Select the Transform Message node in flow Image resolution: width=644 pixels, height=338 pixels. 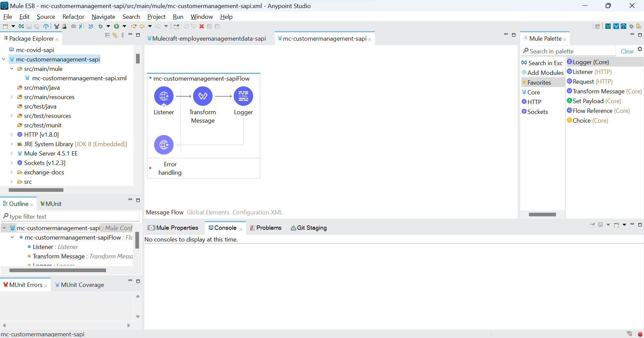[x=202, y=96]
